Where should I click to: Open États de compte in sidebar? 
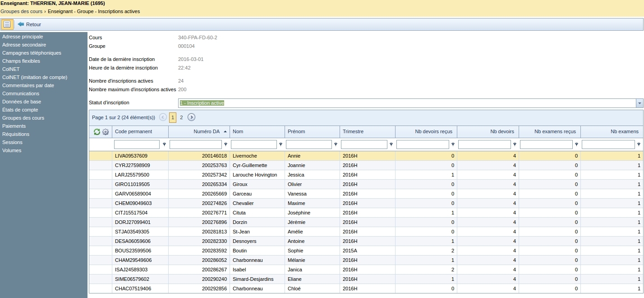(x=20, y=110)
